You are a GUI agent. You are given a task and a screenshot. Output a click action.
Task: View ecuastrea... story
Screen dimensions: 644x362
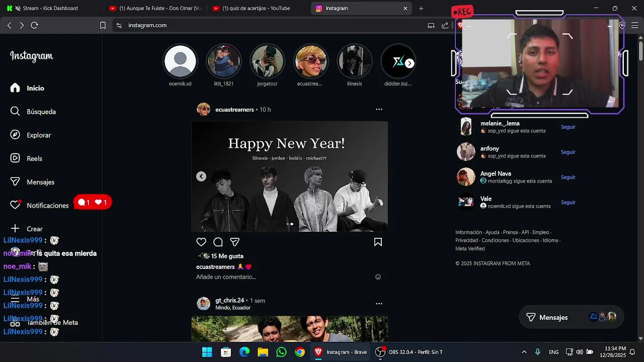coord(311,61)
